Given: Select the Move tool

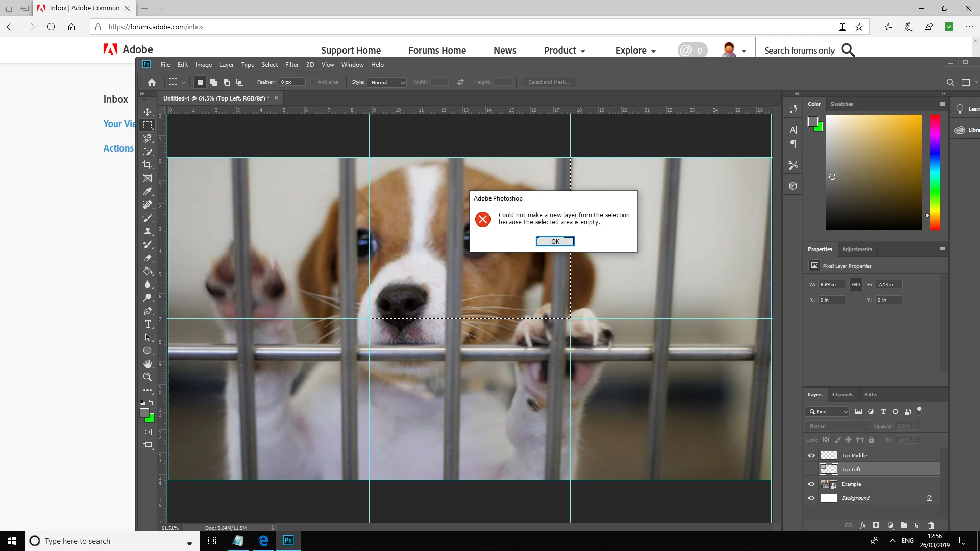Looking at the screenshot, I should click(148, 112).
